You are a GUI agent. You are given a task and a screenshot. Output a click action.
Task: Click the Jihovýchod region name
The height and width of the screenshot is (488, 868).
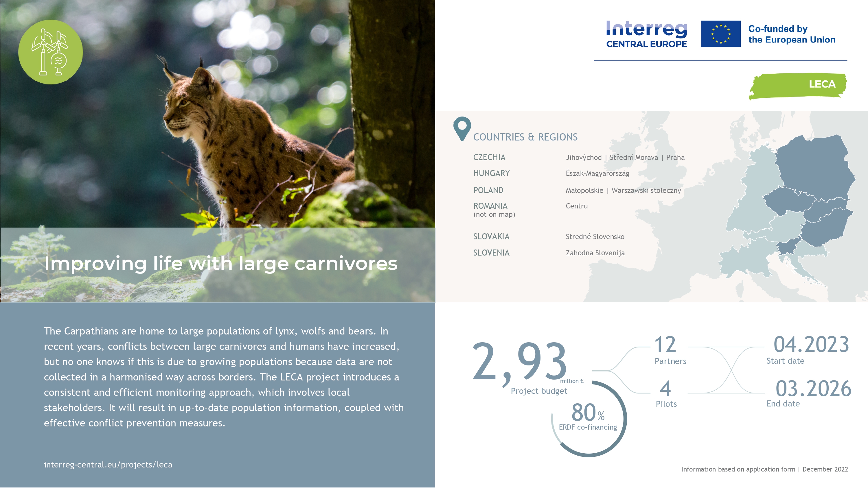(583, 158)
